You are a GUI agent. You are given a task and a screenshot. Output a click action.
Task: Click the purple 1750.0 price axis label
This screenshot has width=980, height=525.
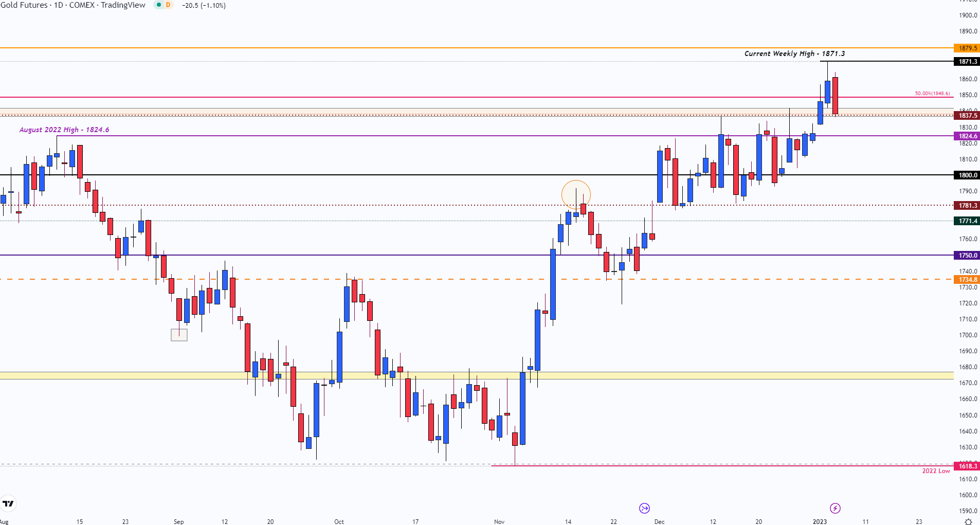[x=967, y=256]
